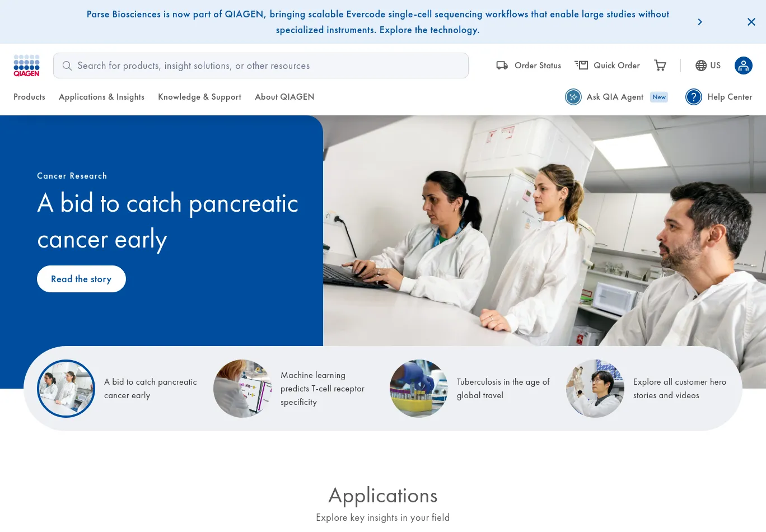
Task: Expand the Applications & Insights menu
Action: [x=101, y=97]
